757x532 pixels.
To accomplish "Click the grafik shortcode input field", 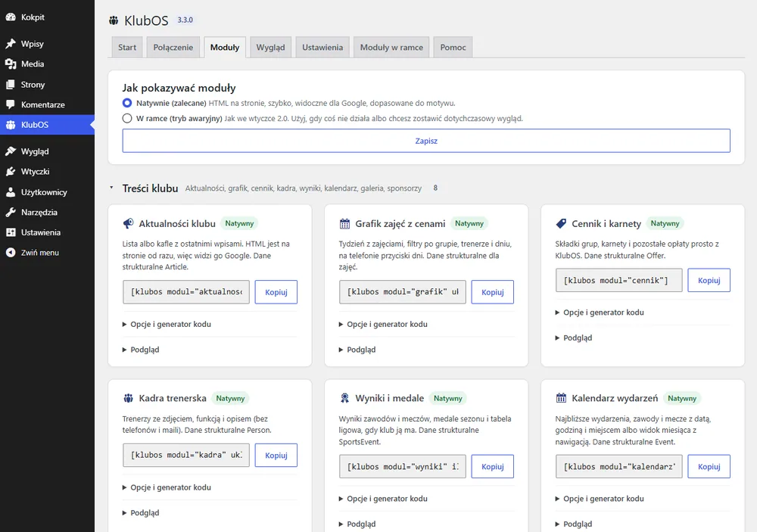I will tap(403, 292).
